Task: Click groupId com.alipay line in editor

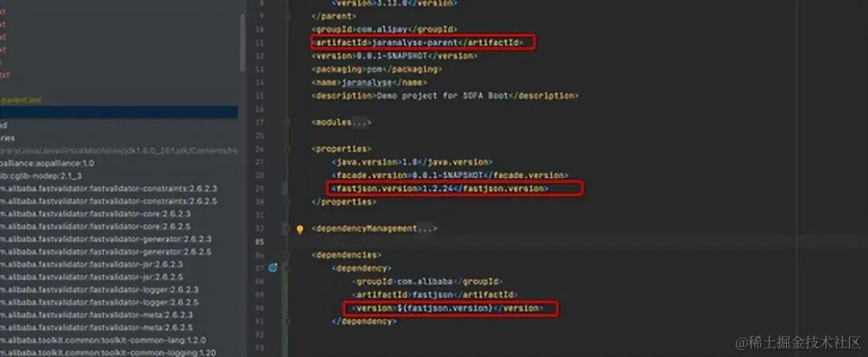Action: (x=384, y=29)
